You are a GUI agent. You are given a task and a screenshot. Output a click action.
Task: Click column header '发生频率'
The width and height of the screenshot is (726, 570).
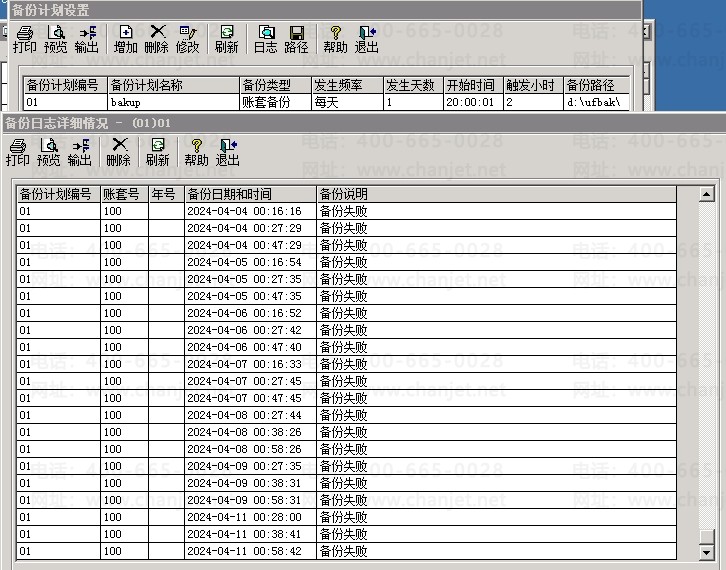[348, 85]
